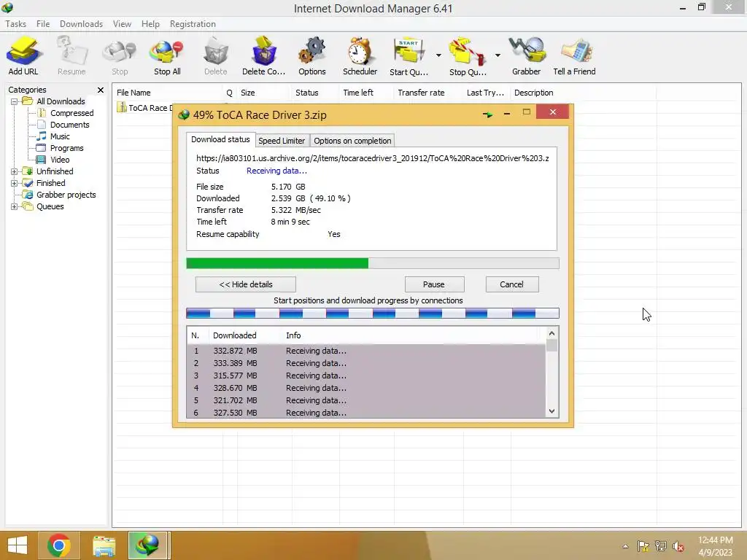
Task: Select connection row 5 with 321.702 MB
Action: pyautogui.click(x=366, y=400)
